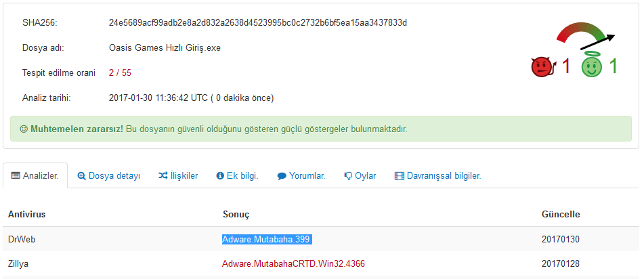Click the Zillya antivirus row name
This screenshot has width=644, height=279.
18,264
